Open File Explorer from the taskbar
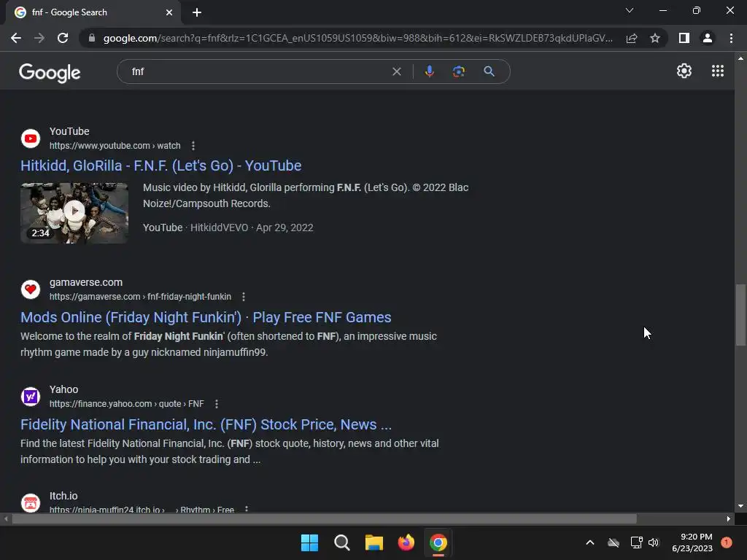This screenshot has width=747, height=560. [x=374, y=542]
